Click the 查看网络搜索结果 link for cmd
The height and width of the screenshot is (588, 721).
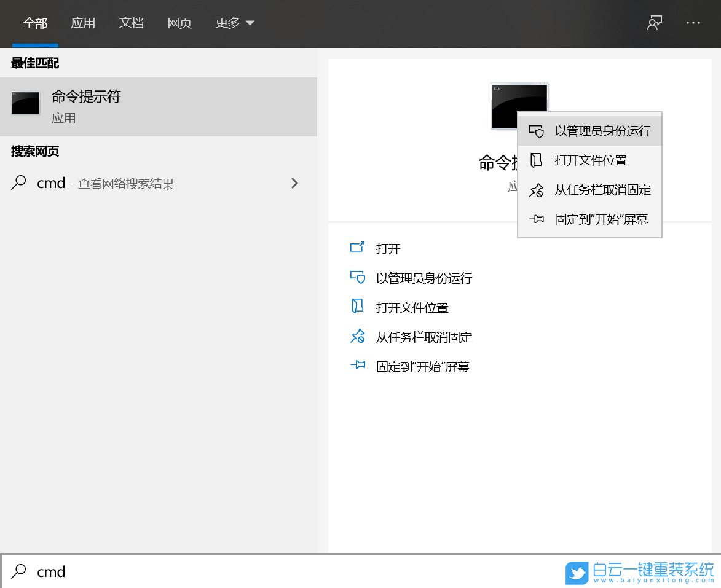pos(116,183)
